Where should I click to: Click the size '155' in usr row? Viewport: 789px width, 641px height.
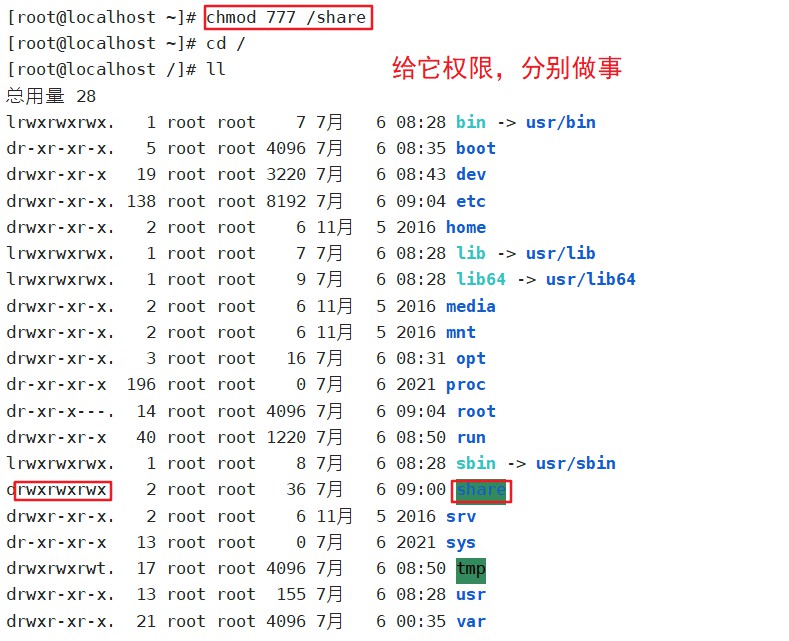pos(291,595)
